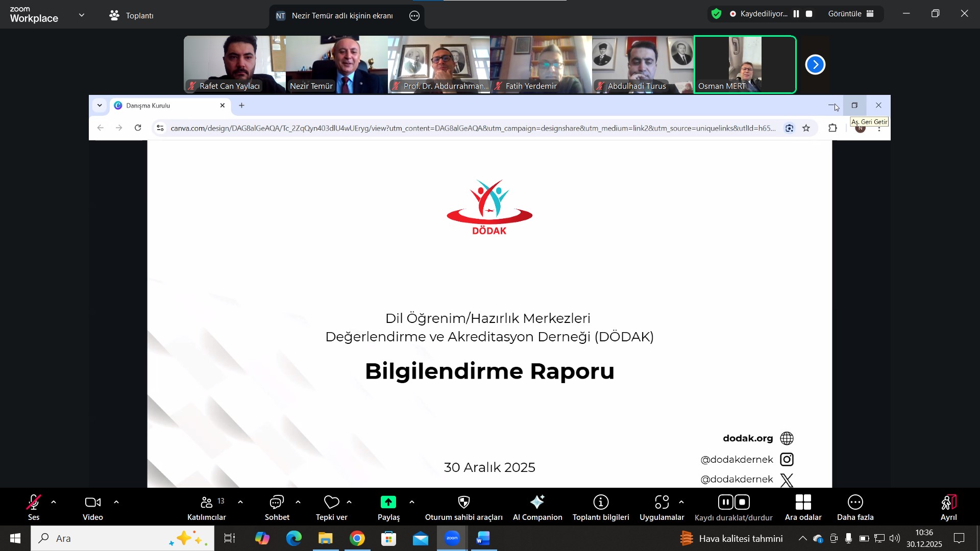Open Microsoft Edge from the taskbar
Image resolution: width=980 pixels, height=551 pixels.
click(x=294, y=538)
